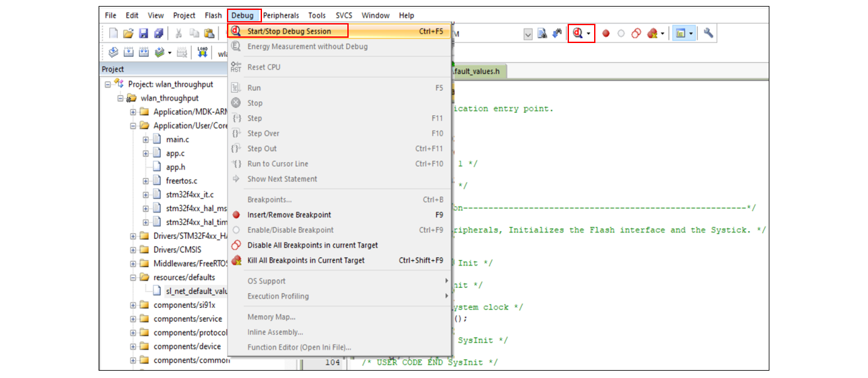Viewport: 868px width, 378px height.
Task: Click Start/Stop Debug Session toolbar icon
Action: coord(578,33)
